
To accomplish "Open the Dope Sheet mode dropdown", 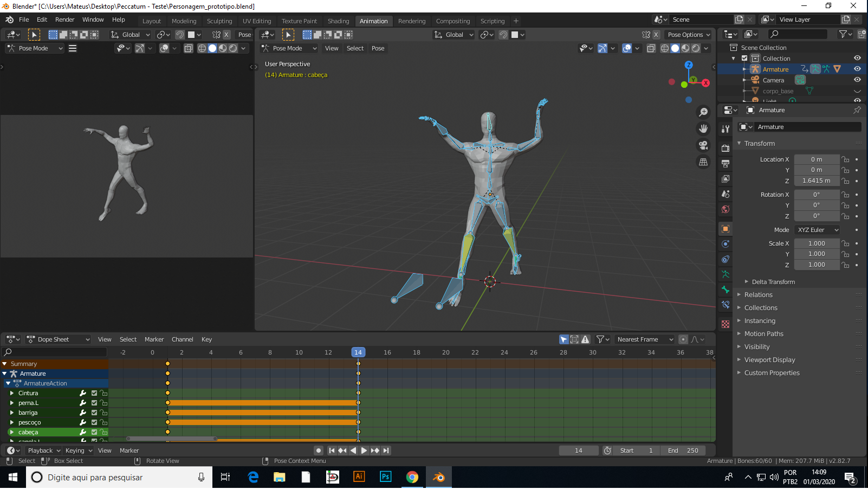I will [59, 339].
